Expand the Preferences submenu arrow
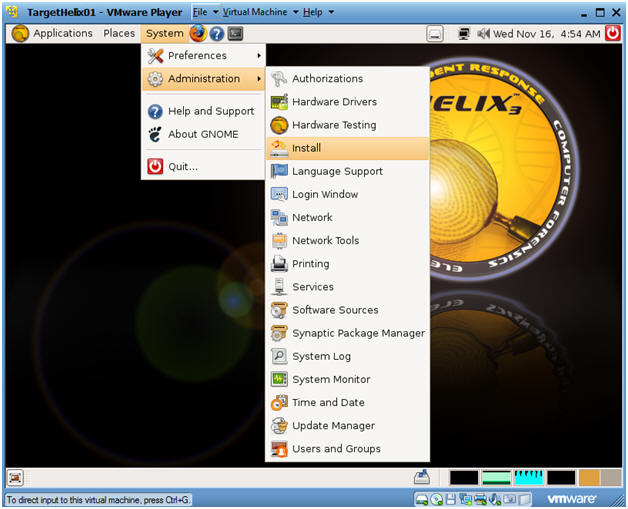The height and width of the screenshot is (509, 628). pyautogui.click(x=259, y=56)
